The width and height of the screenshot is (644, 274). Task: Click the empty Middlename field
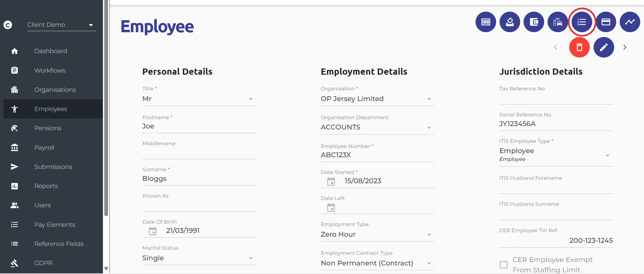(199, 153)
